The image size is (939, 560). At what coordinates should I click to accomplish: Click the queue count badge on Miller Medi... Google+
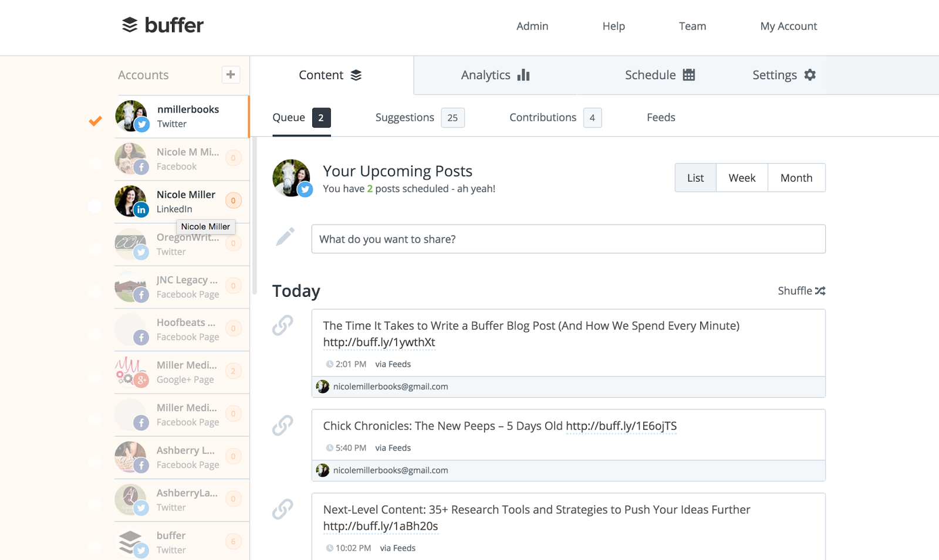[233, 371]
